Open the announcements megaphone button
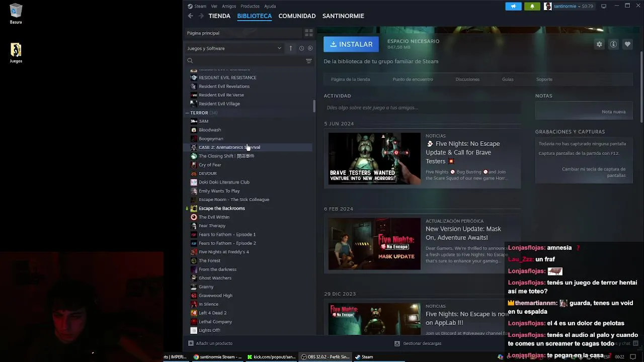 [x=513, y=6]
